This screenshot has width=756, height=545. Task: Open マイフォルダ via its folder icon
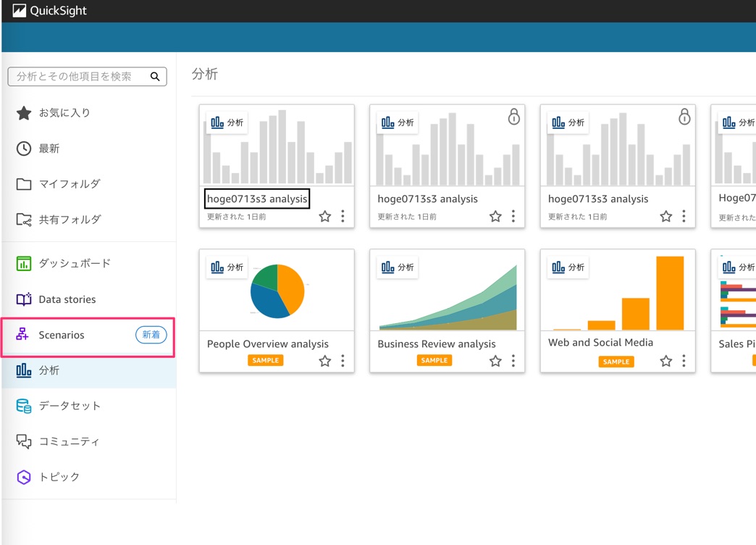tap(24, 184)
